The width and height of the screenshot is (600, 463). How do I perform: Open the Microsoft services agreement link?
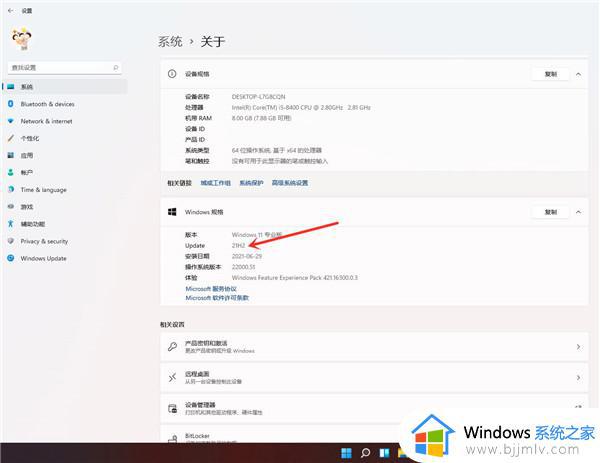click(211, 289)
